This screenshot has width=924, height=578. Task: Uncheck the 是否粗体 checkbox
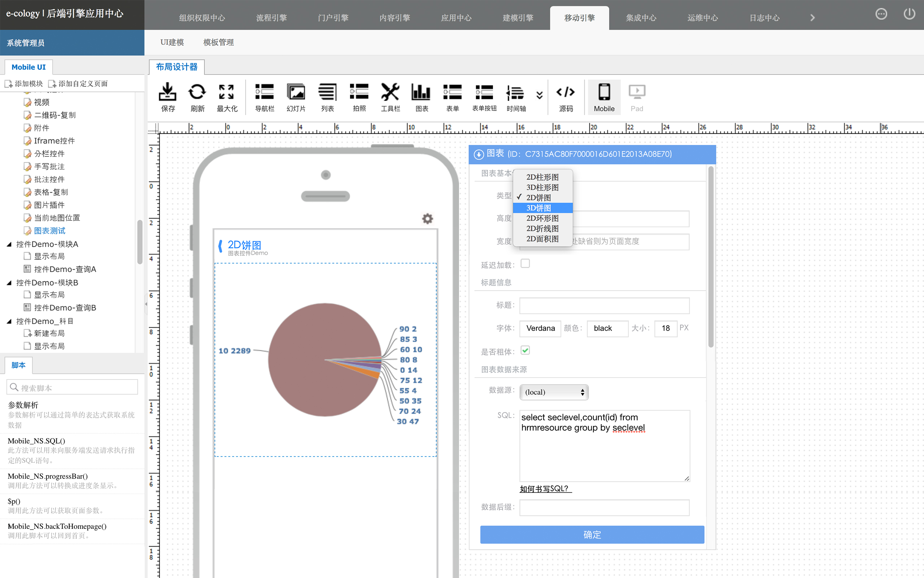click(x=525, y=350)
